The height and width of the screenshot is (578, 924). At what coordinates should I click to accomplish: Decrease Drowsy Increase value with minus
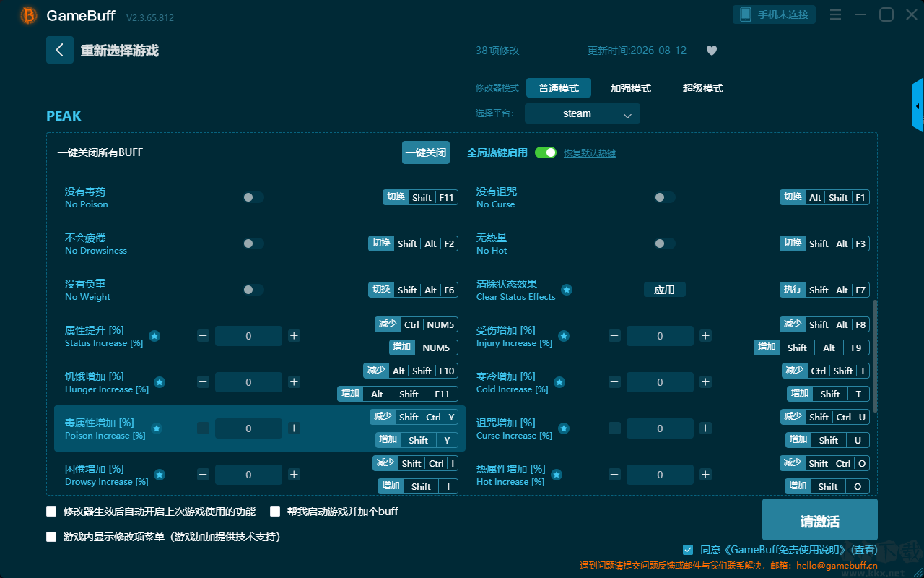pyautogui.click(x=203, y=475)
